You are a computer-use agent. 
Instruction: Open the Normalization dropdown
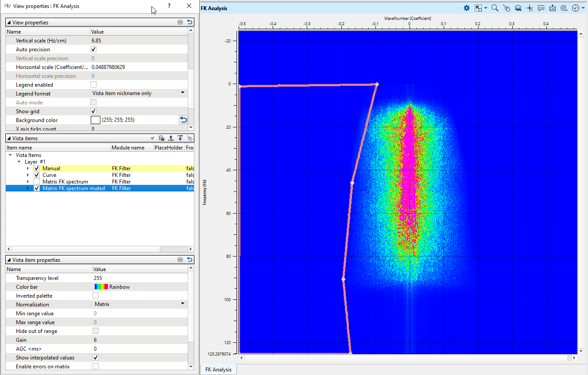click(x=182, y=304)
